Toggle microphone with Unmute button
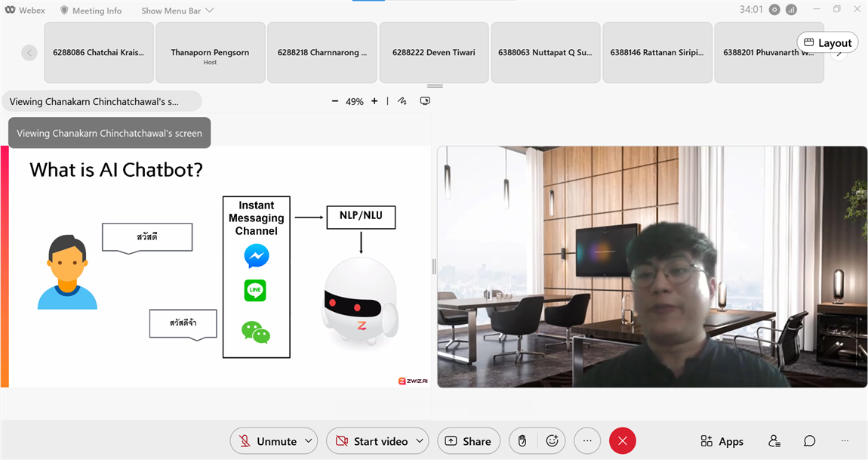868x460 pixels. coord(268,441)
